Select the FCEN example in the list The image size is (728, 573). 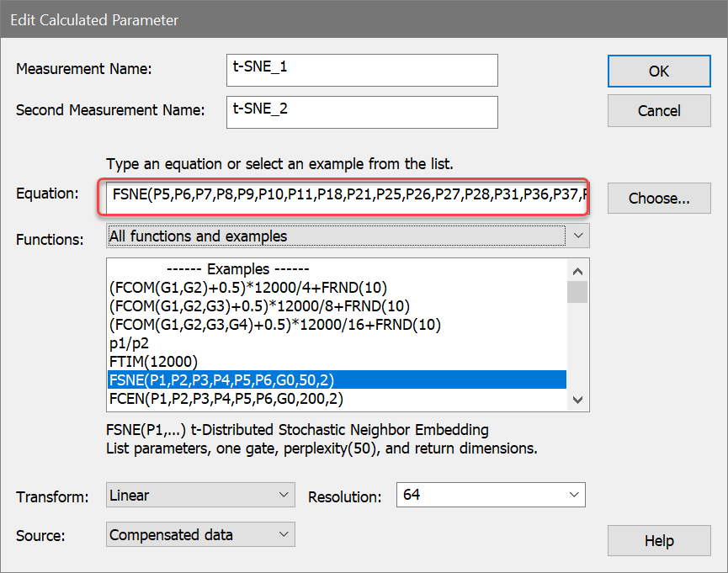click(336, 398)
